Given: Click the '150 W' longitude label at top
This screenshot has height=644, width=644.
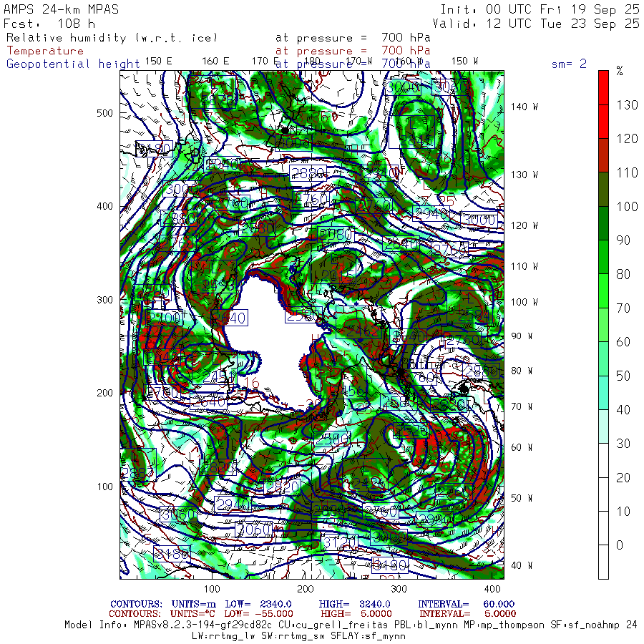Looking at the screenshot, I should pyautogui.click(x=464, y=62).
